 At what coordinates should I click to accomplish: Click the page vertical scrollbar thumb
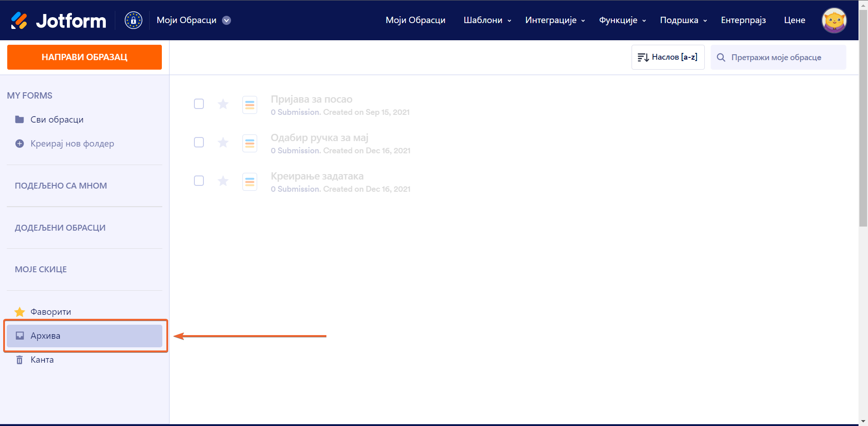(x=863, y=118)
